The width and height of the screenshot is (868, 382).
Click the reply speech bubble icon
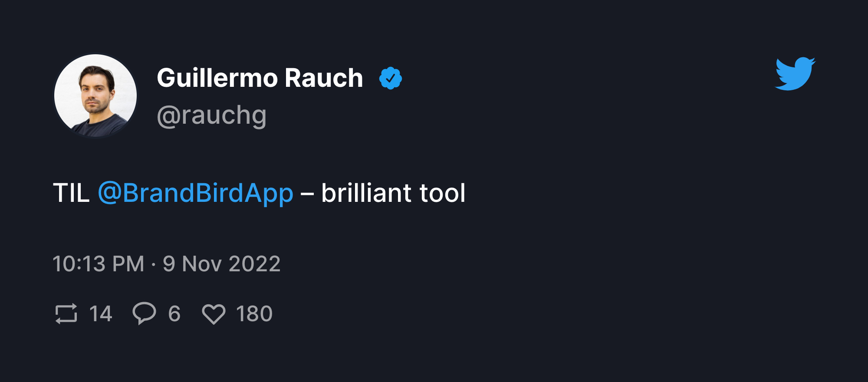pyautogui.click(x=144, y=313)
